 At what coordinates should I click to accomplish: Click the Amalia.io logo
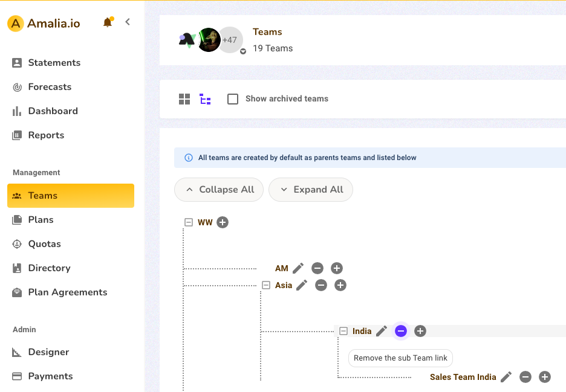tap(44, 24)
